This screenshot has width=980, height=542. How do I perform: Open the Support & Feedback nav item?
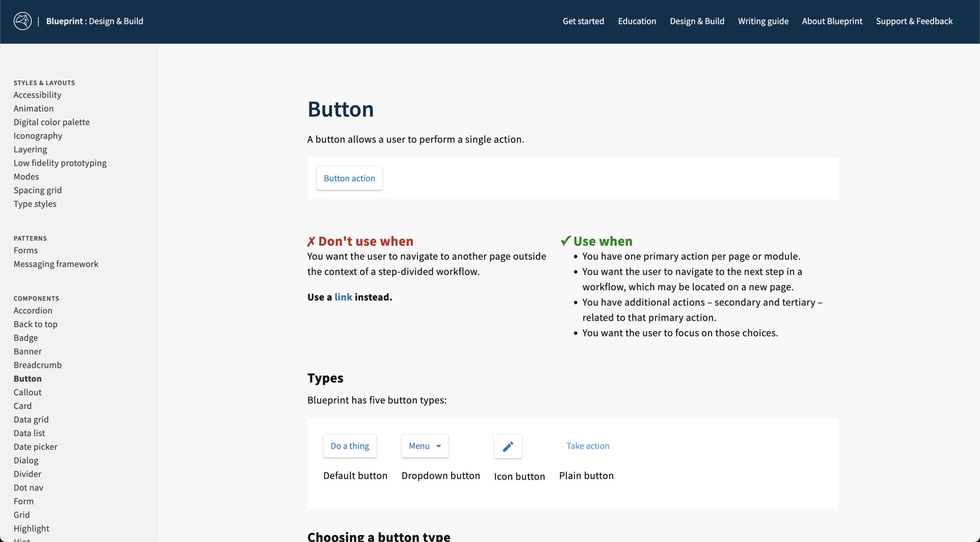(x=914, y=21)
